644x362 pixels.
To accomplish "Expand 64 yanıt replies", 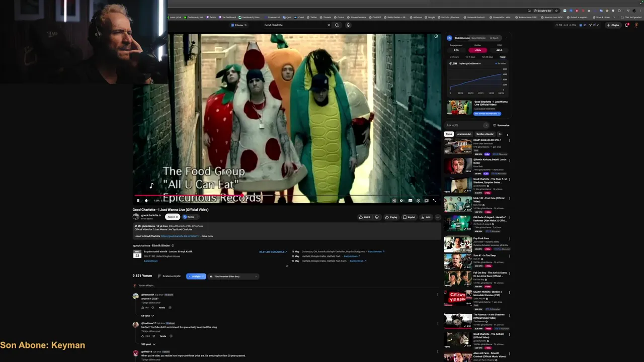I will (x=147, y=316).
